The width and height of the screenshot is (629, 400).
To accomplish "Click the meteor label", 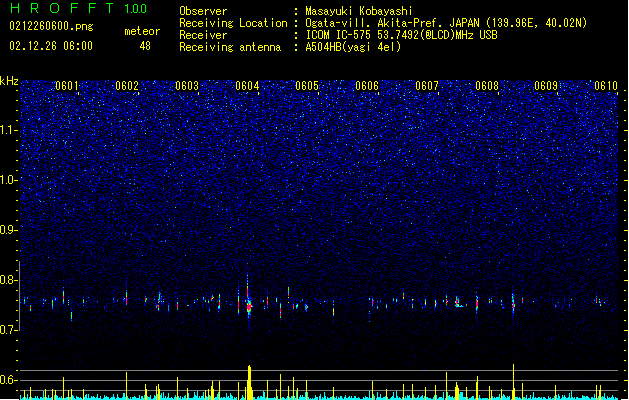I will point(142,31).
